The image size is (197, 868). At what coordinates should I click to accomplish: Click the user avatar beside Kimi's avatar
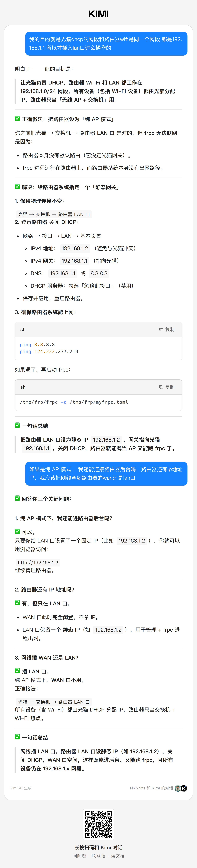point(178,788)
